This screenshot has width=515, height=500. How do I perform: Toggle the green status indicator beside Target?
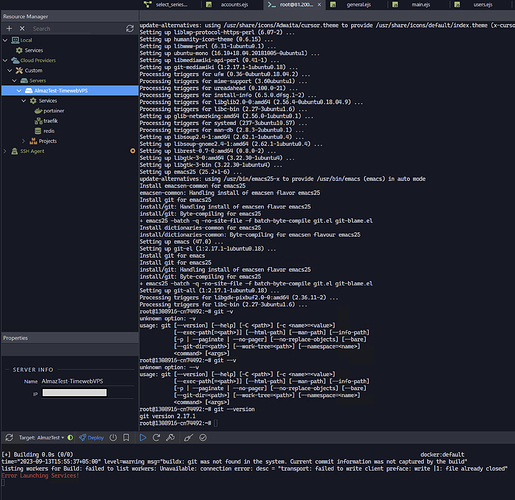pyautogui.click(x=70, y=438)
